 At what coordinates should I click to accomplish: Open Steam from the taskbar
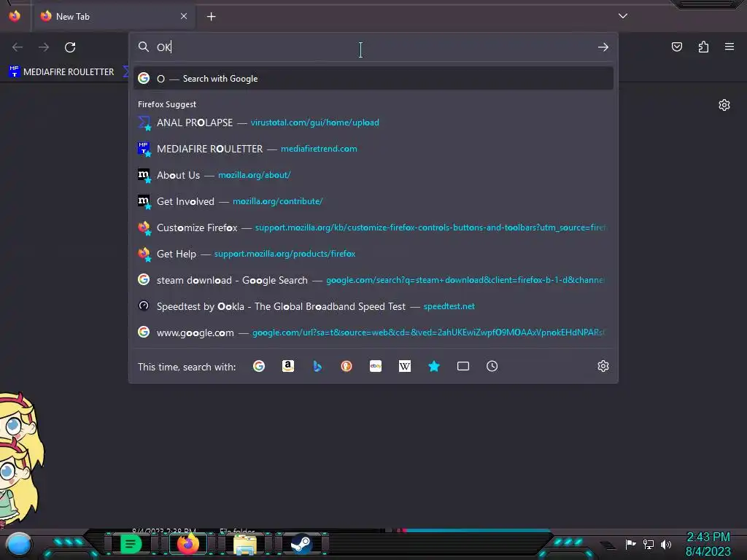pos(301,544)
